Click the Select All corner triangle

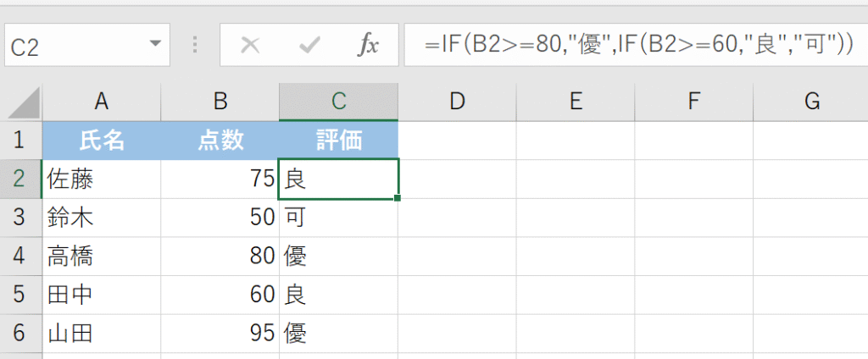pos(24,103)
